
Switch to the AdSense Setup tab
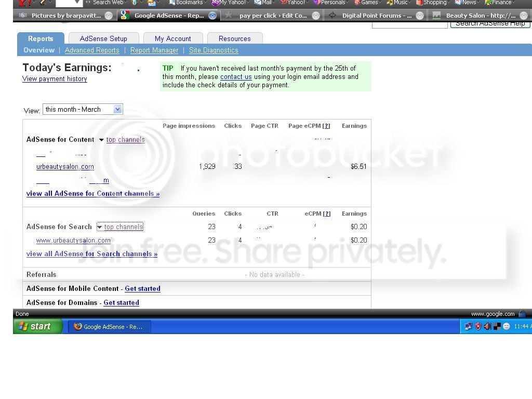pos(103,38)
